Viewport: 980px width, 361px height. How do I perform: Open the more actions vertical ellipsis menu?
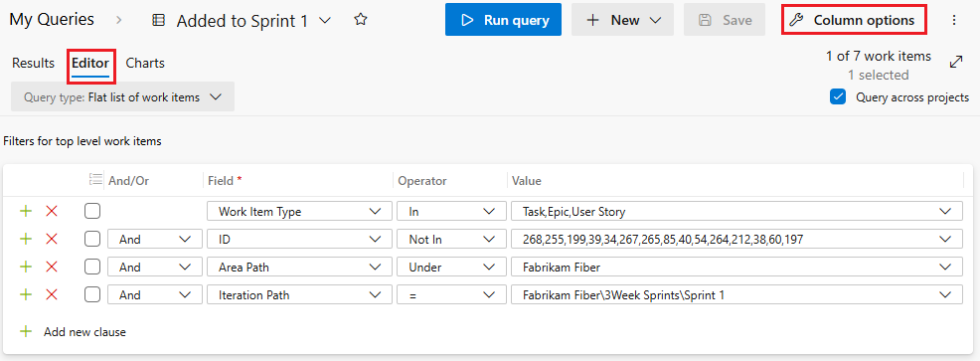(954, 20)
